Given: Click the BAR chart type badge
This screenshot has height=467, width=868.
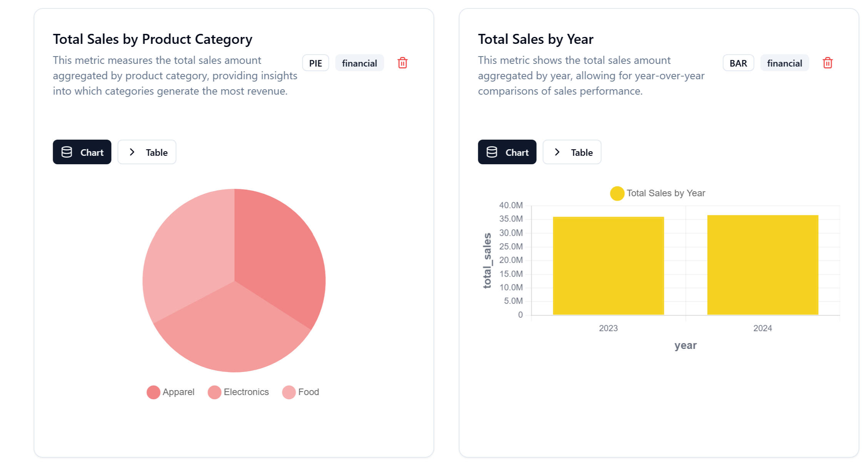Looking at the screenshot, I should pos(738,63).
